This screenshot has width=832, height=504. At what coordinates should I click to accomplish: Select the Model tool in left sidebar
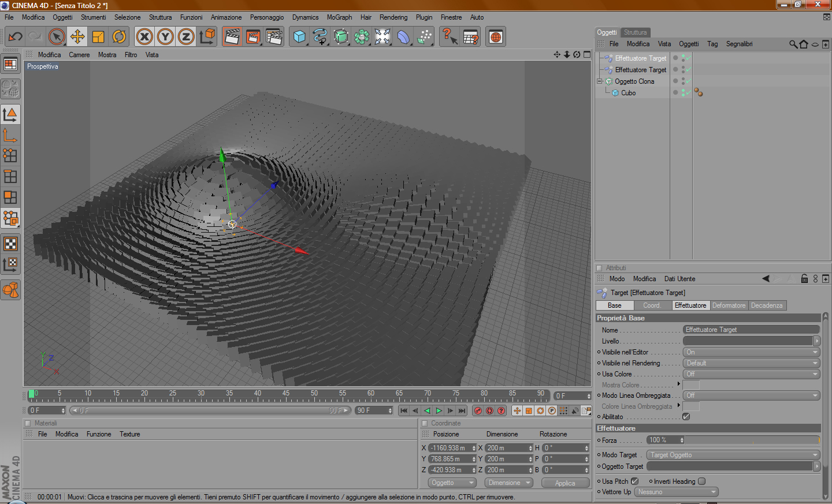pos(10,114)
